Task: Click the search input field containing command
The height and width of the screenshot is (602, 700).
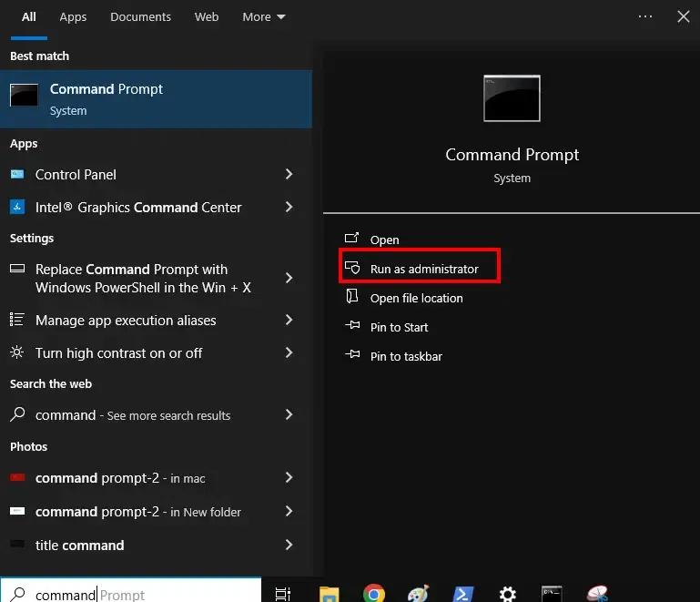Action: 131,590
